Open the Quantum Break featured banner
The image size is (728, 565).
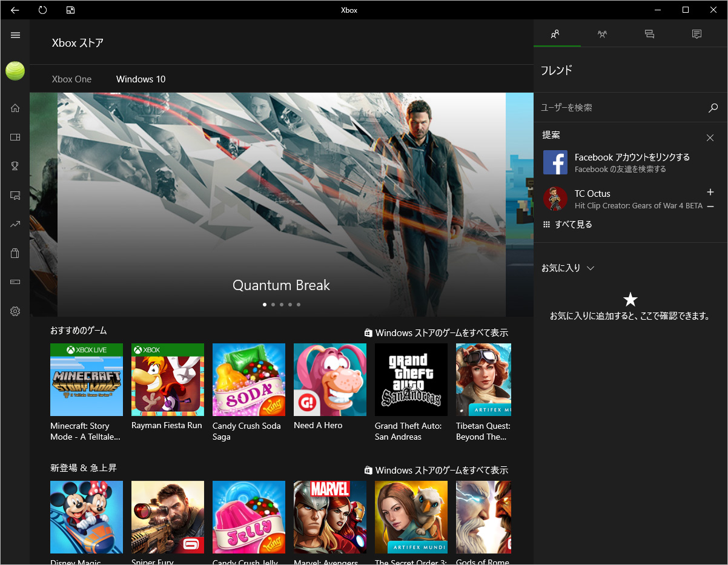click(x=282, y=205)
